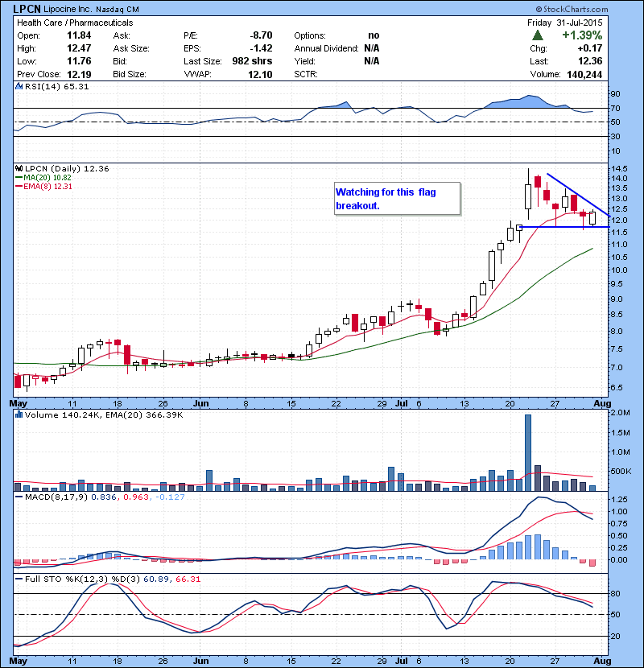Image resolution: width=644 pixels, height=668 pixels.
Task: Click the Open value 11.84
Action: [x=79, y=35]
